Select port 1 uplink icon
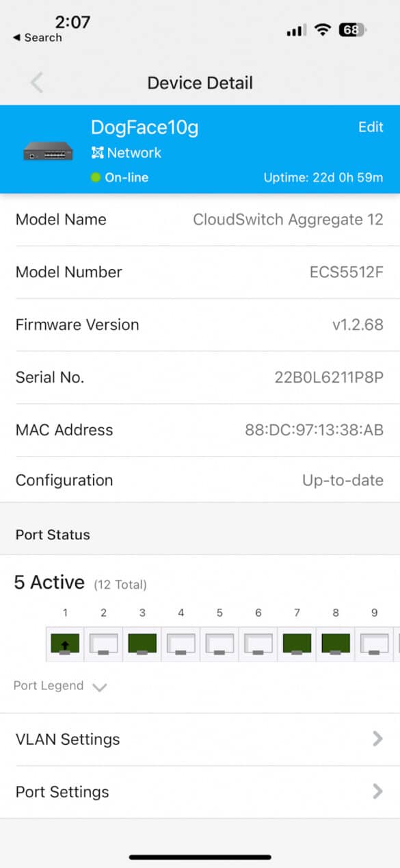 tap(65, 645)
